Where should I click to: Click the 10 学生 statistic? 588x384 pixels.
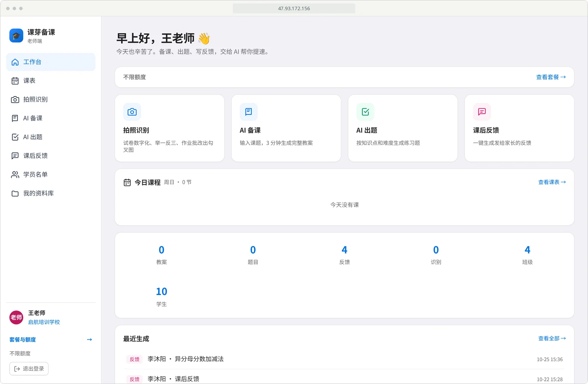tap(162, 297)
